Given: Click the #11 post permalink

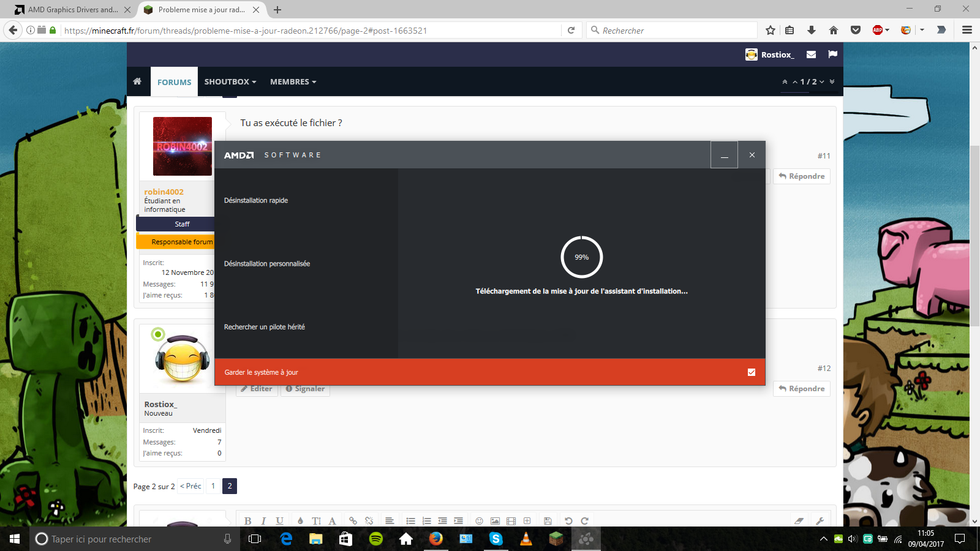Looking at the screenshot, I should click(x=824, y=156).
